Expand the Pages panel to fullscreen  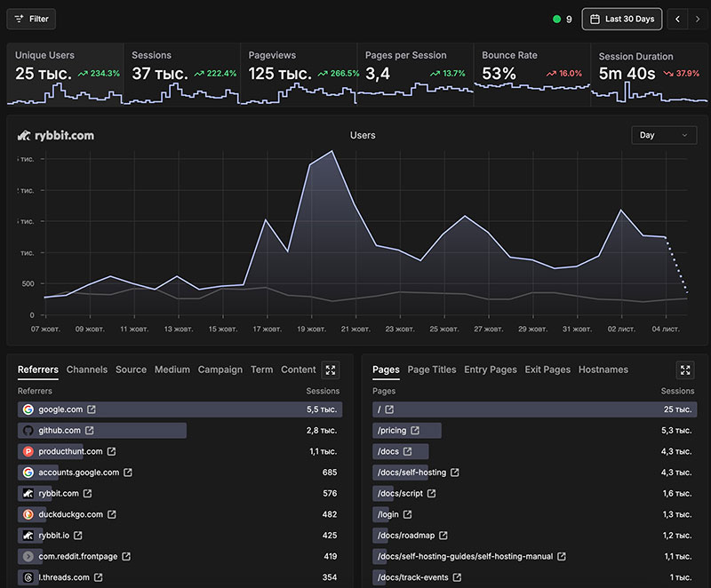pyautogui.click(x=685, y=370)
